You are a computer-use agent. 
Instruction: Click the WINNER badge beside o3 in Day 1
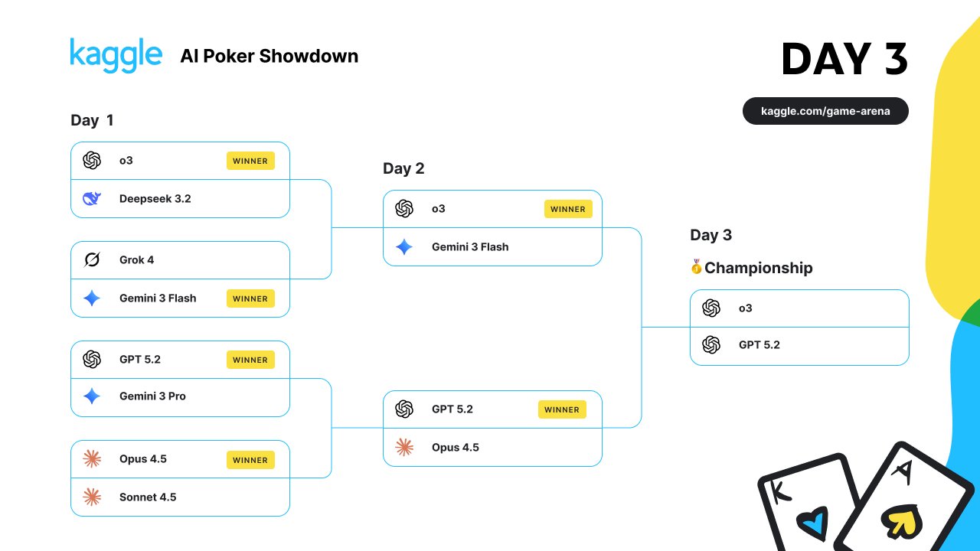pyautogui.click(x=250, y=161)
